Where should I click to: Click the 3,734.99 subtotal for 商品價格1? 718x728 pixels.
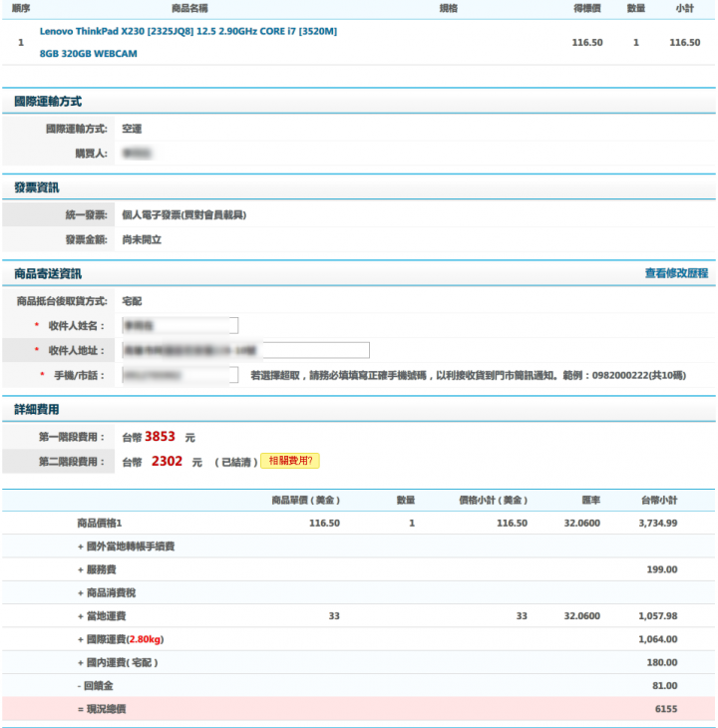657,524
